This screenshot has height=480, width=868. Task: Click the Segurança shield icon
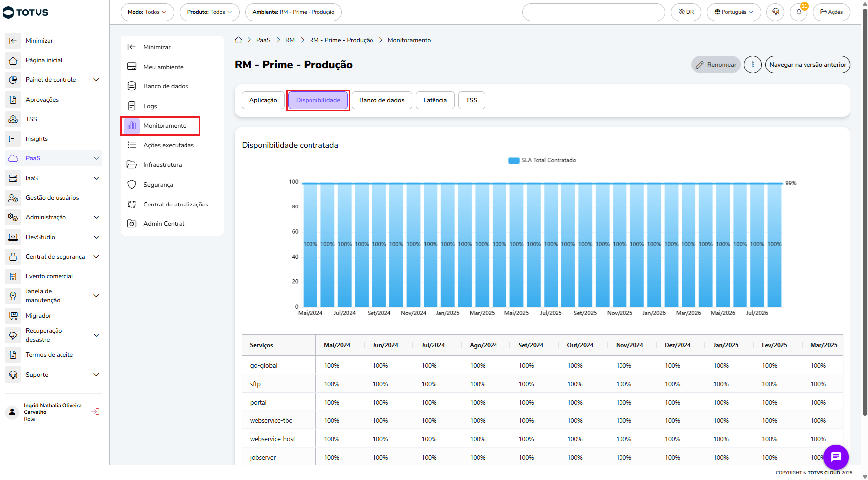pos(132,185)
